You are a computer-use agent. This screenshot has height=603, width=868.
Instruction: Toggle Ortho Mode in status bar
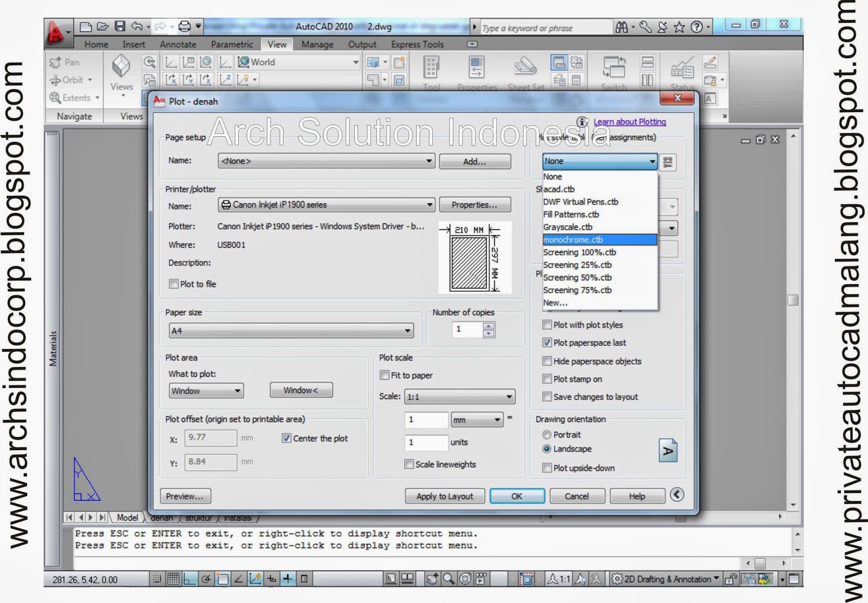[189, 579]
